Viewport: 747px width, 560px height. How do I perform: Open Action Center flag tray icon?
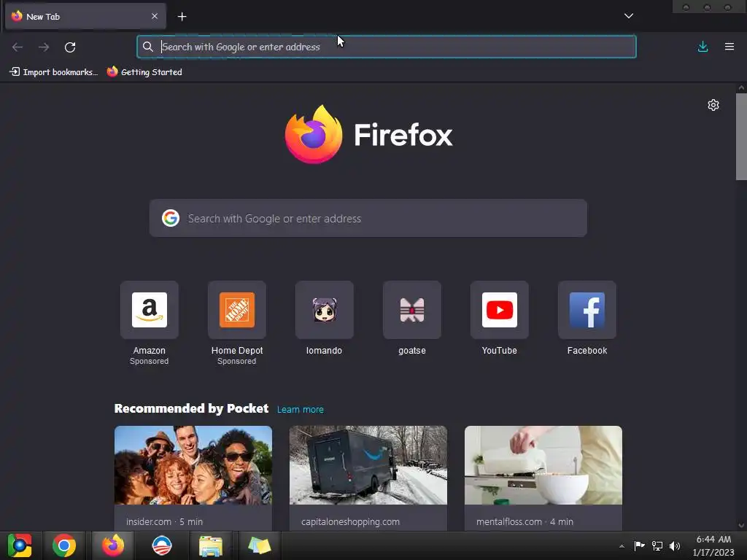pos(639,545)
